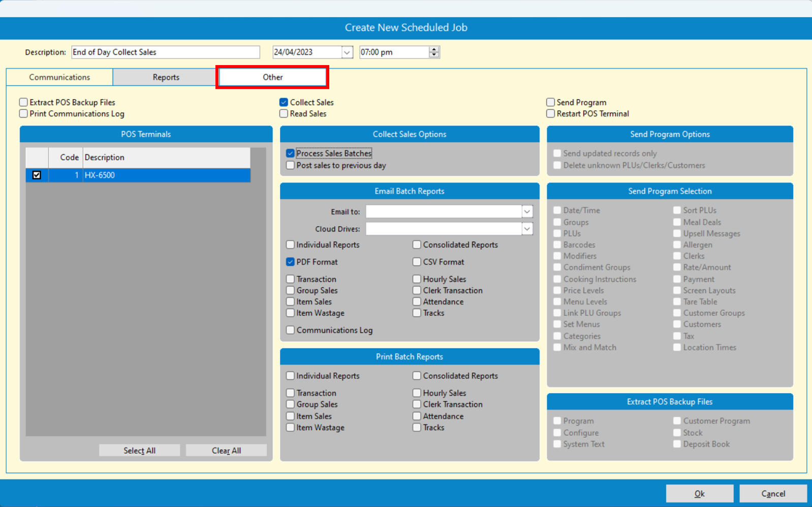Viewport: 812px width, 507px height.
Task: Expand the Cloud Drives dropdown
Action: pyautogui.click(x=527, y=229)
